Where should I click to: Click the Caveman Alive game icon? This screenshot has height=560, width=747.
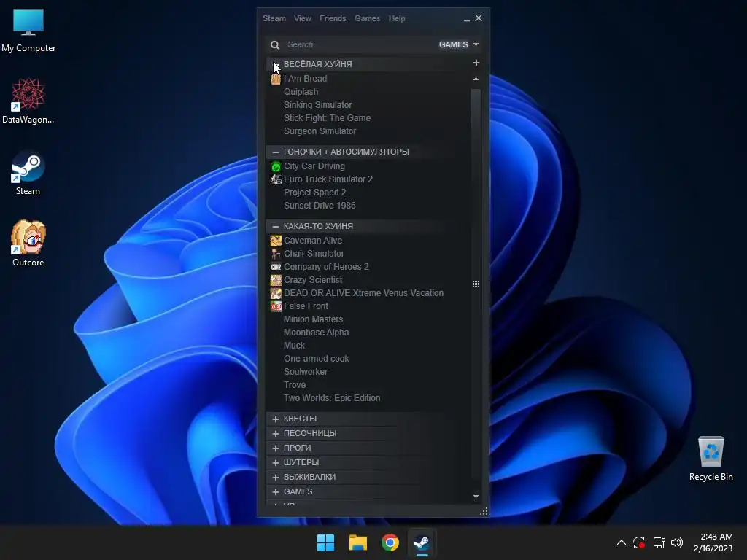(276, 241)
